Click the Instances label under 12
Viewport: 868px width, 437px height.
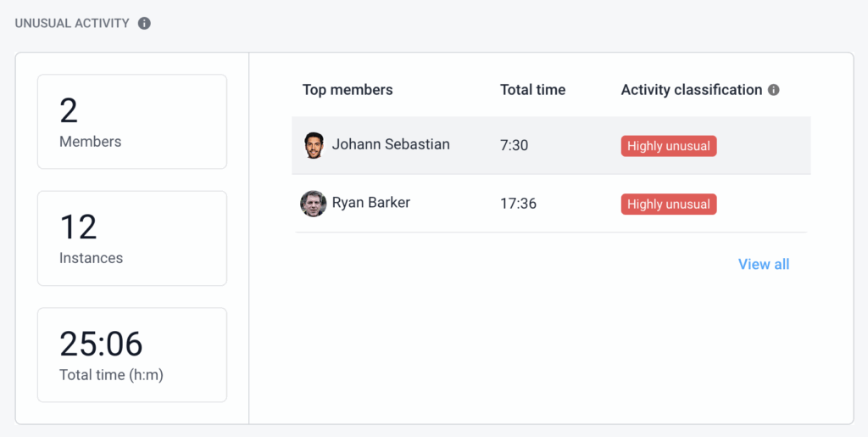(x=92, y=258)
